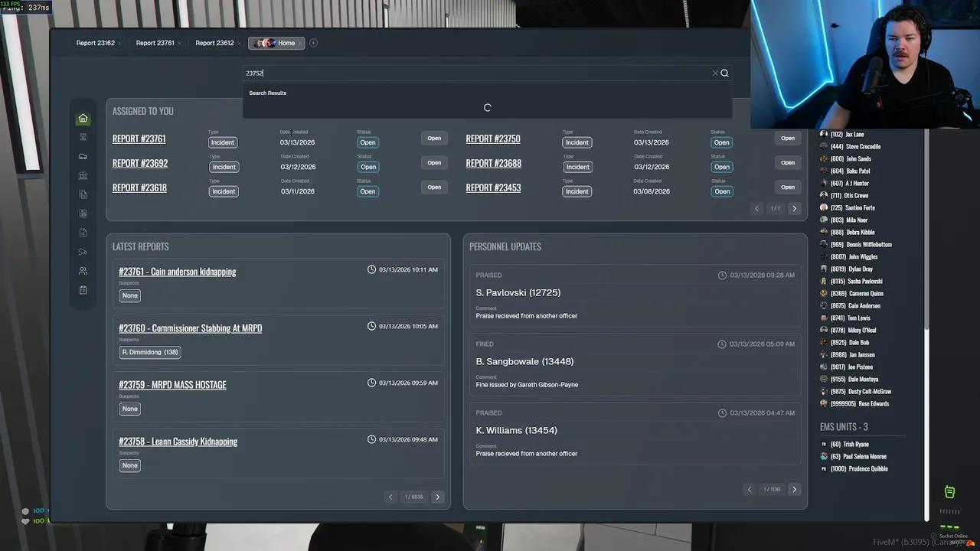Screen dimensions: 980x551
Task: Go to previous page of latest reports
Action: coord(390,497)
